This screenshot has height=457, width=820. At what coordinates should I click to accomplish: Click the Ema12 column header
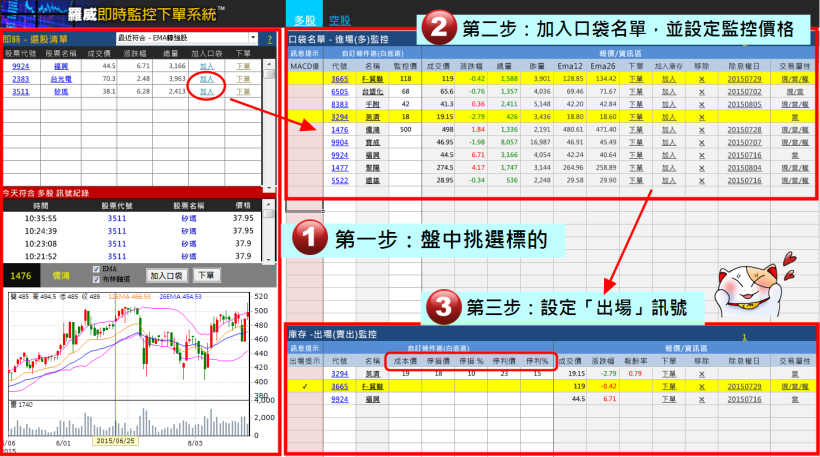pyautogui.click(x=570, y=66)
